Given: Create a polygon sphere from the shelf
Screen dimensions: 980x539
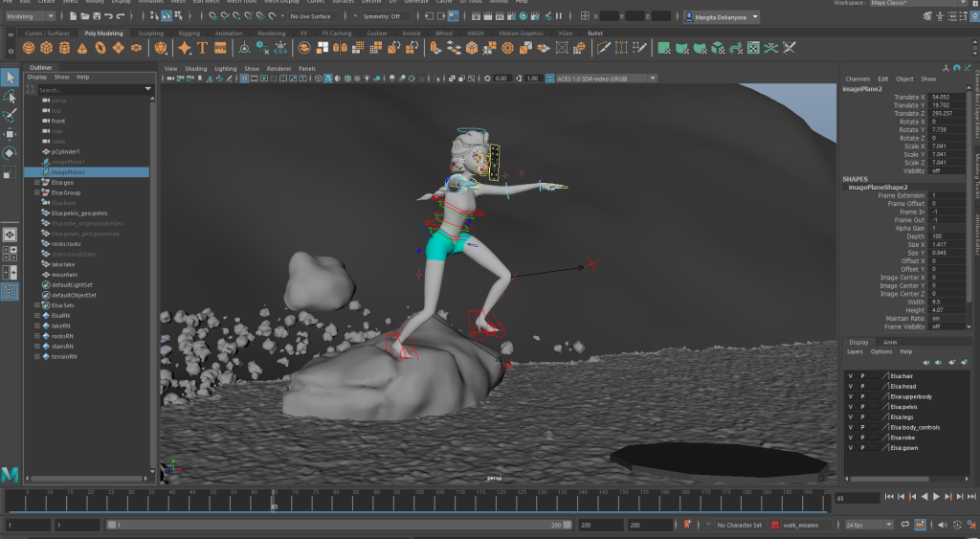Looking at the screenshot, I should coord(28,48).
